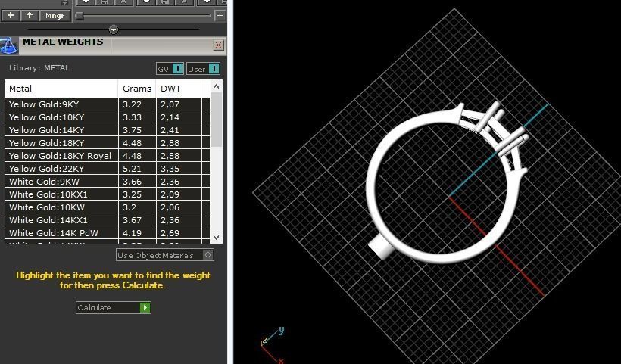
Task: Click the DWT column header
Action: pyautogui.click(x=179, y=89)
